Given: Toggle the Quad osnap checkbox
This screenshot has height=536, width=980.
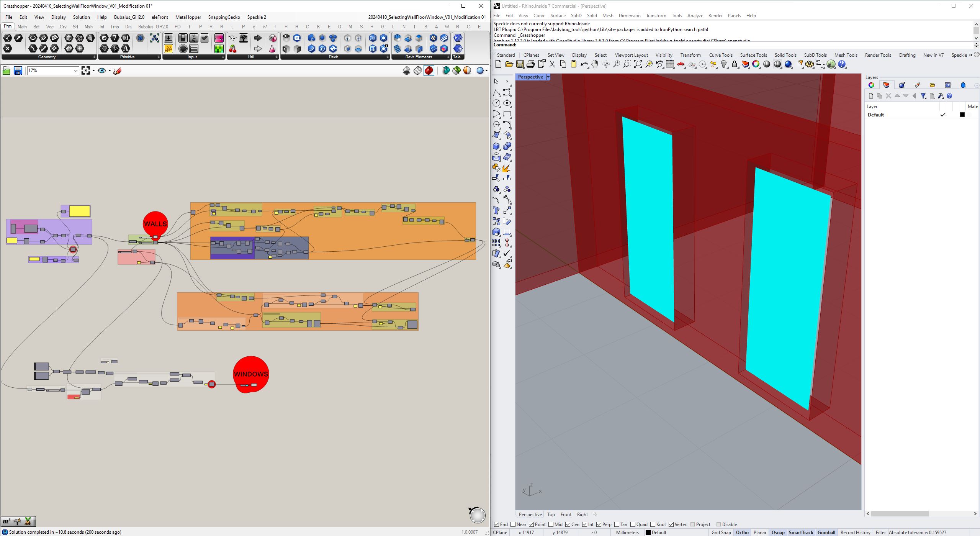Looking at the screenshot, I should (633, 525).
